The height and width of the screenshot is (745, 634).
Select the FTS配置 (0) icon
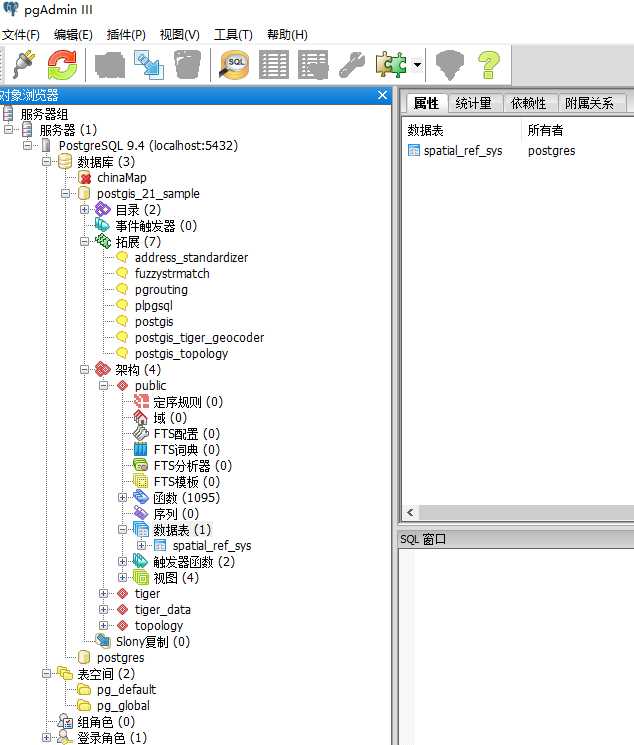(141, 433)
